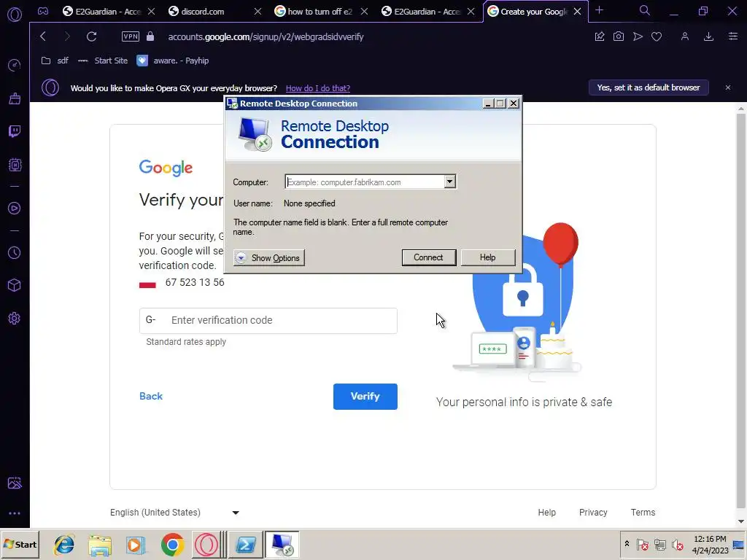This screenshot has height=560, width=747.
Task: Open Easy Setup sliders icon
Action: 732,36
